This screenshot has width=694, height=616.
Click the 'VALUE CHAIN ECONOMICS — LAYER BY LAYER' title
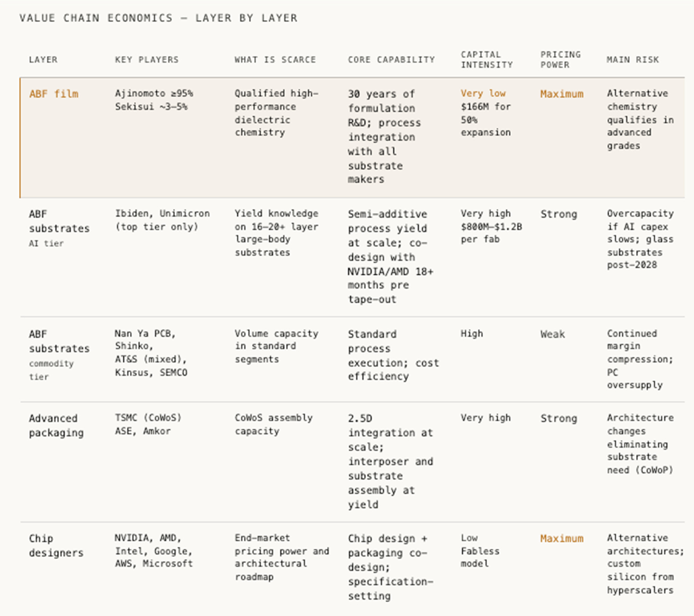(x=158, y=18)
